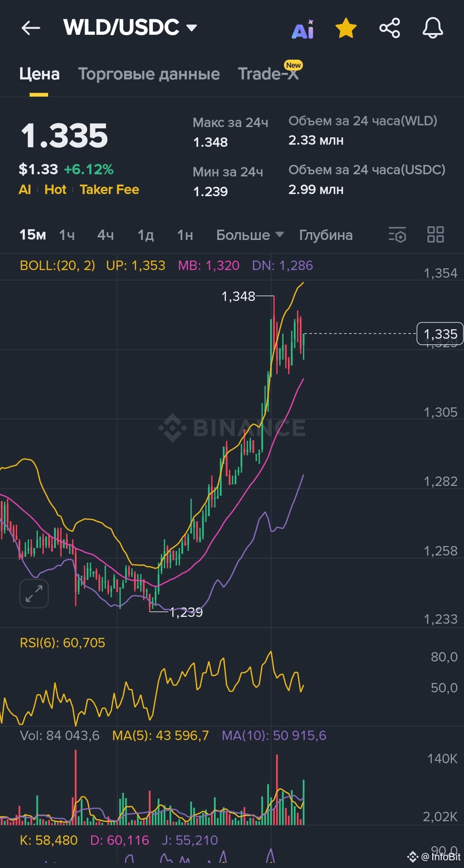
Task: Tap the WLD 24h volume 2.33 млн
Action: [316, 140]
